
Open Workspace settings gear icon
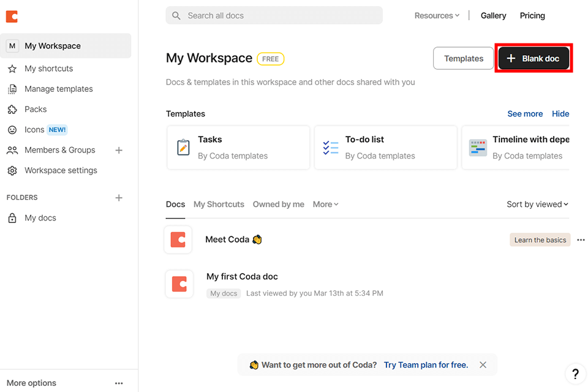[12, 170]
